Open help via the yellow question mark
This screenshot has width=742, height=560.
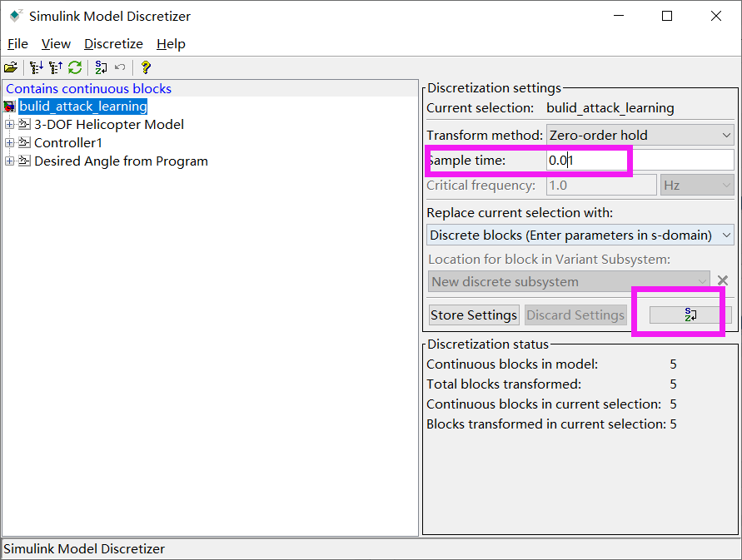point(146,67)
